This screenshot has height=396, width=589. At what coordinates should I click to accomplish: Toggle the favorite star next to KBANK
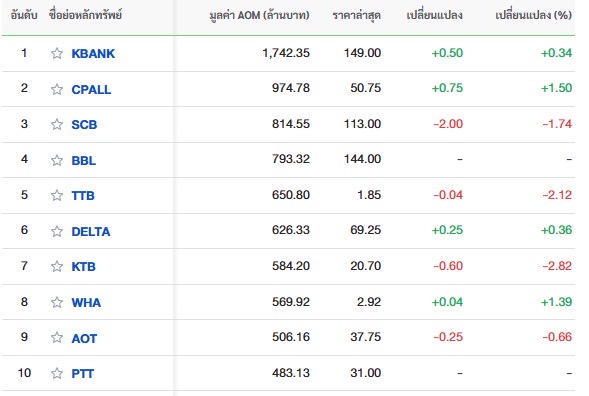click(x=57, y=53)
